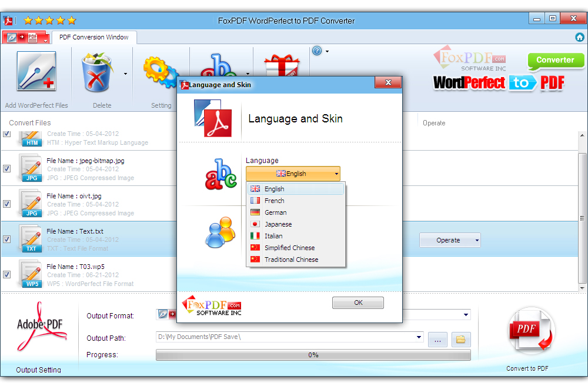Open the Setting gear icon
This screenshot has width=588, height=389.
161,72
